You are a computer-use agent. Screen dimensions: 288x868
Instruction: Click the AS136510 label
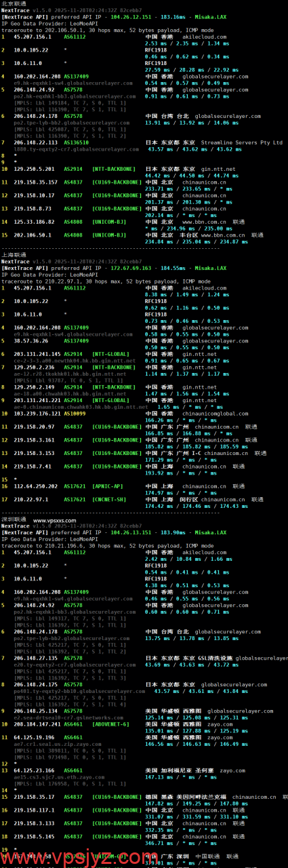tap(77, 143)
